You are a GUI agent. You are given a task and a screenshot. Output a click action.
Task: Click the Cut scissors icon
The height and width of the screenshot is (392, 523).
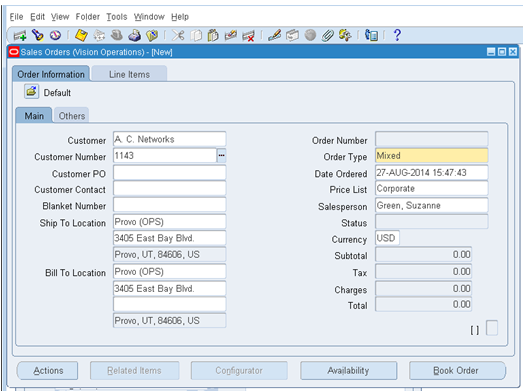point(178,35)
